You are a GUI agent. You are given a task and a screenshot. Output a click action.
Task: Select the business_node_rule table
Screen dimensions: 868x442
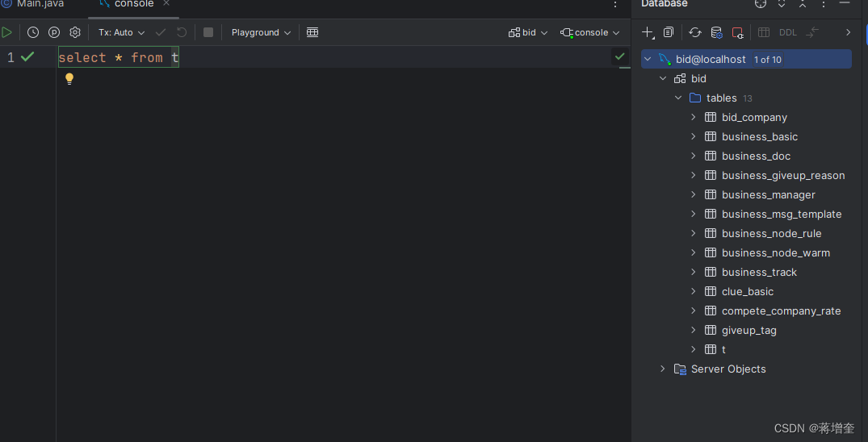tap(772, 233)
